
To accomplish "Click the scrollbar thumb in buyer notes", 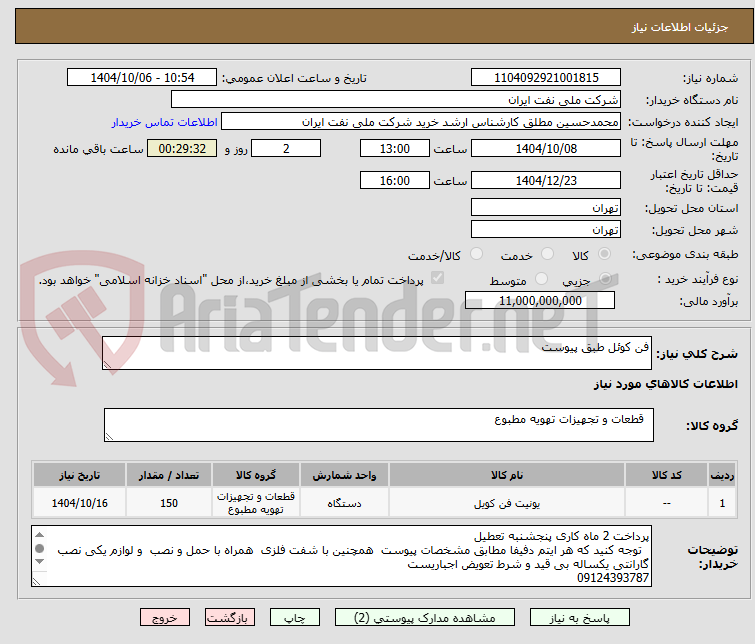I will 39,548.
